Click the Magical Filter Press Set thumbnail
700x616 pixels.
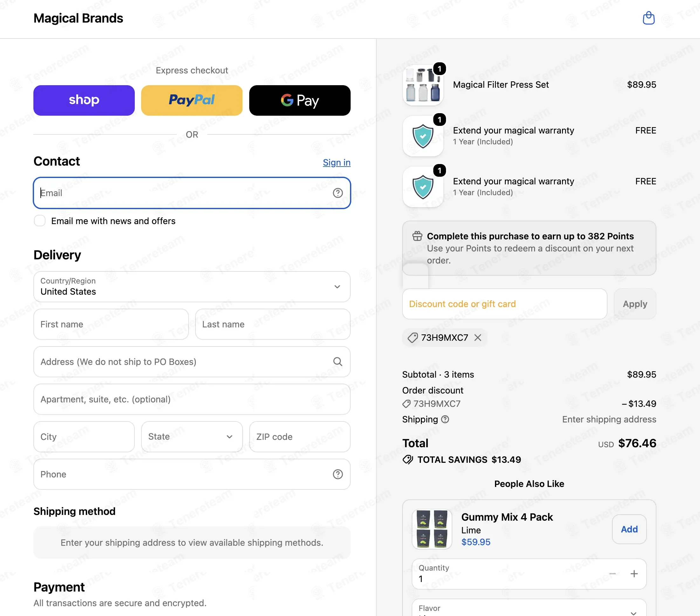pos(423,85)
